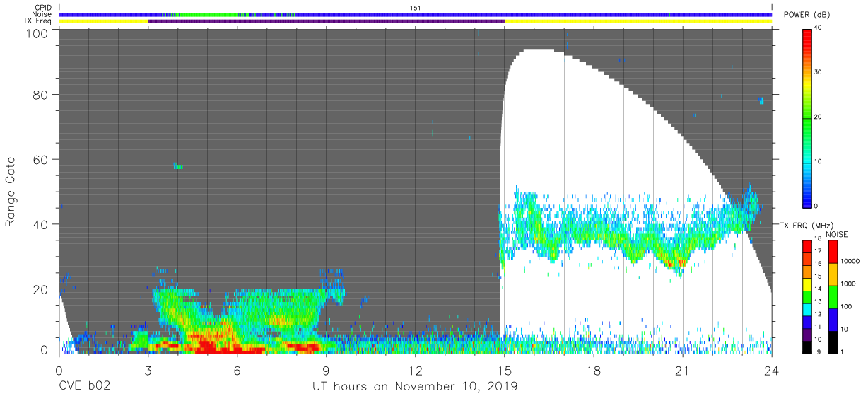Viewport: 868px width, 401px height.
Task: Click the "UT hours on November 10, 2019" label
Action: 416,386
